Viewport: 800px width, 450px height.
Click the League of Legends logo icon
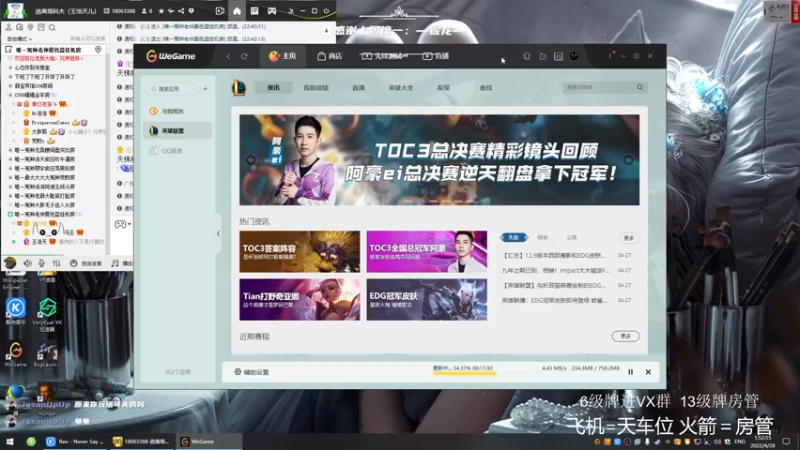(x=239, y=88)
